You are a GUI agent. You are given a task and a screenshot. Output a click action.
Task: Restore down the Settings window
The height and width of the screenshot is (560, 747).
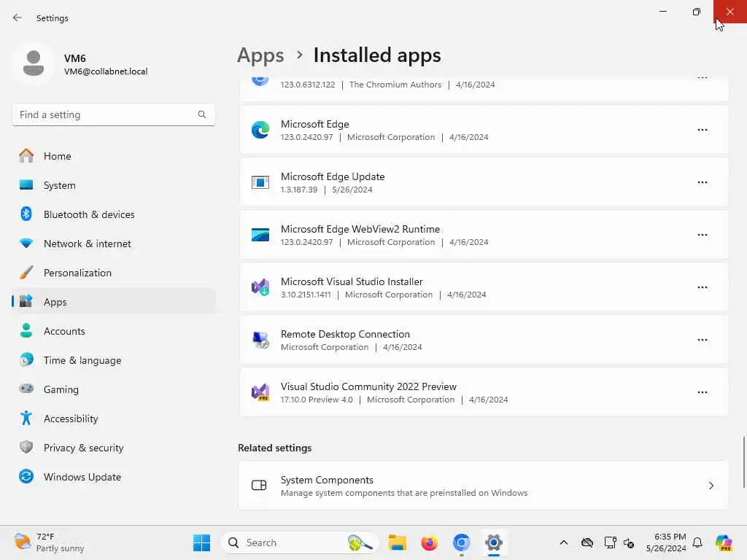point(697,12)
